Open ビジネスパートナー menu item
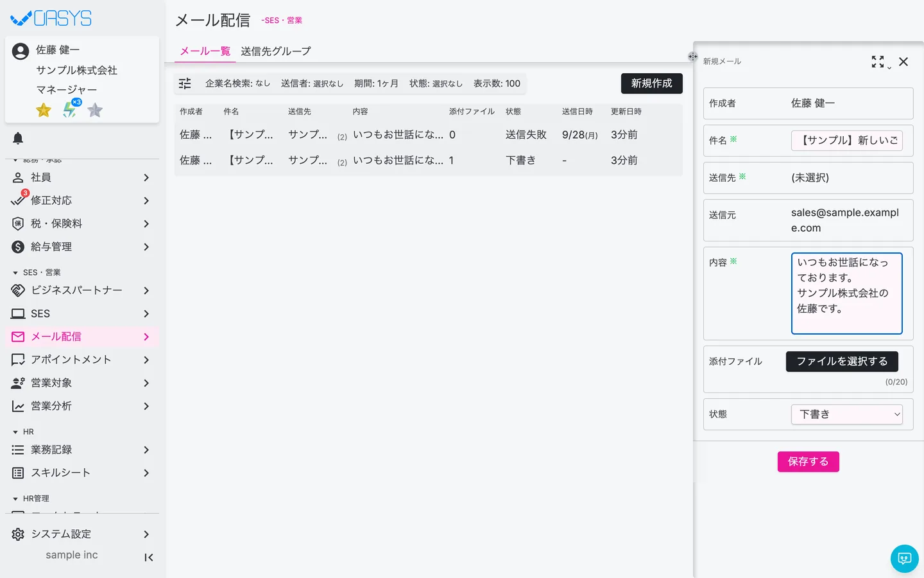Viewport: 924px width, 578px height. (x=82, y=290)
